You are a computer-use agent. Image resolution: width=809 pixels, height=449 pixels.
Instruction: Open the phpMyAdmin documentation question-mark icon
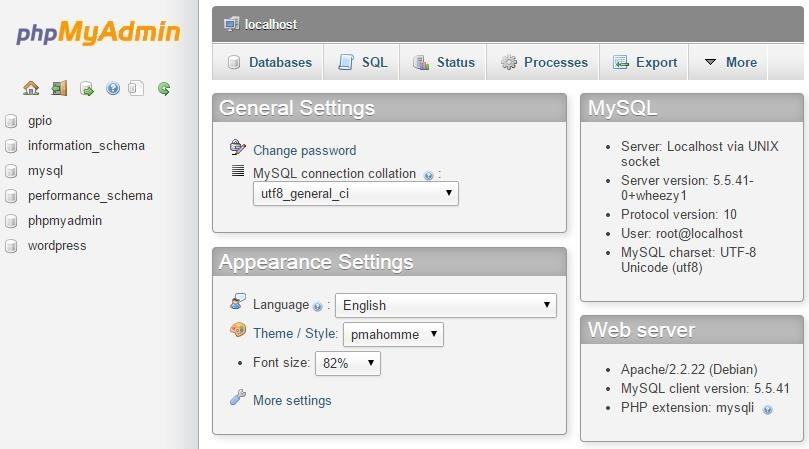(113, 88)
